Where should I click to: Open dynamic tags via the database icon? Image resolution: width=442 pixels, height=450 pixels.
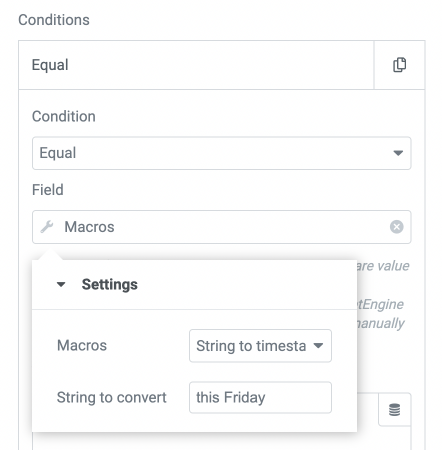click(395, 410)
